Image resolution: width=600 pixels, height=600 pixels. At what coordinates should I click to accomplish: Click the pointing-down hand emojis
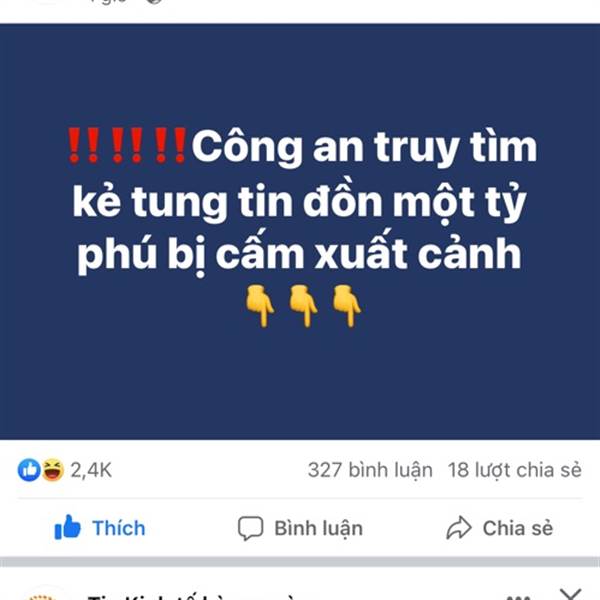point(303,307)
